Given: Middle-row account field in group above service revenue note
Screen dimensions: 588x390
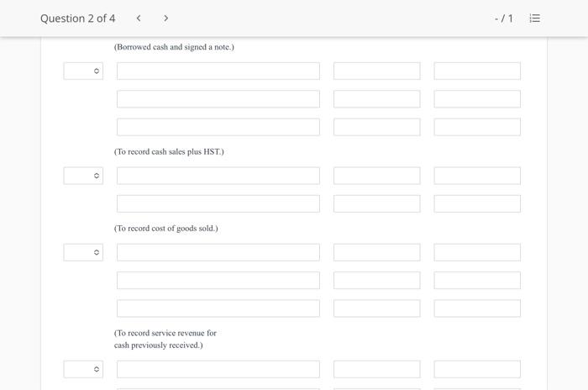Looking at the screenshot, I should point(218,281).
